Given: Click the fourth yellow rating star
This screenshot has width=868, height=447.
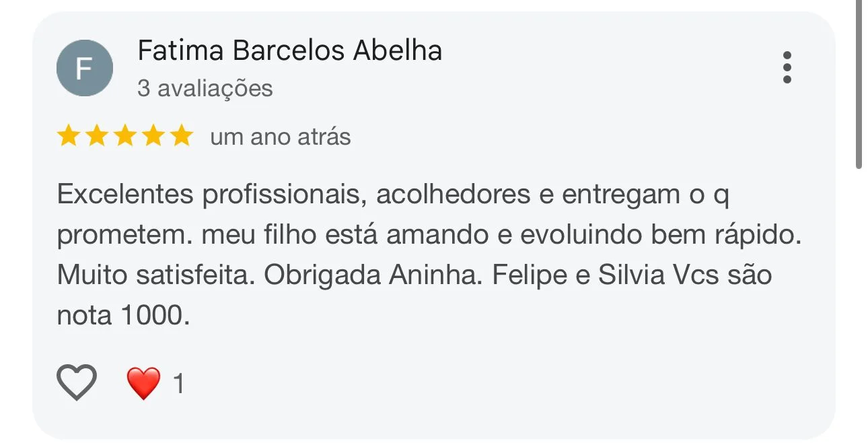Looking at the screenshot, I should click(153, 137).
